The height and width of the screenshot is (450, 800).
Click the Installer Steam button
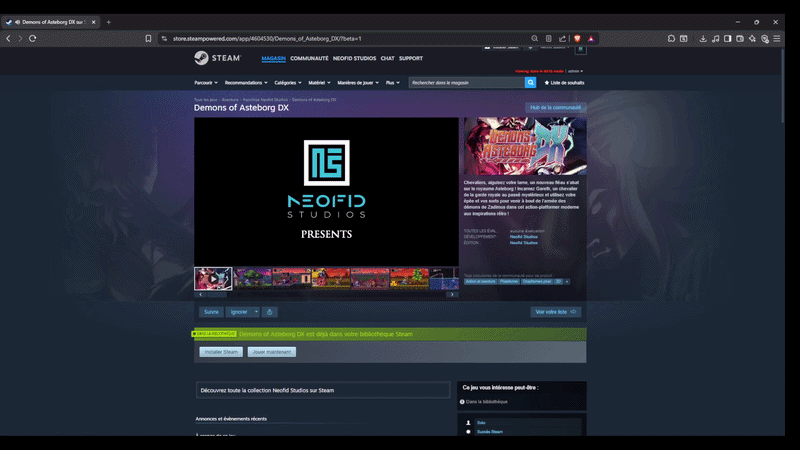pos(221,352)
